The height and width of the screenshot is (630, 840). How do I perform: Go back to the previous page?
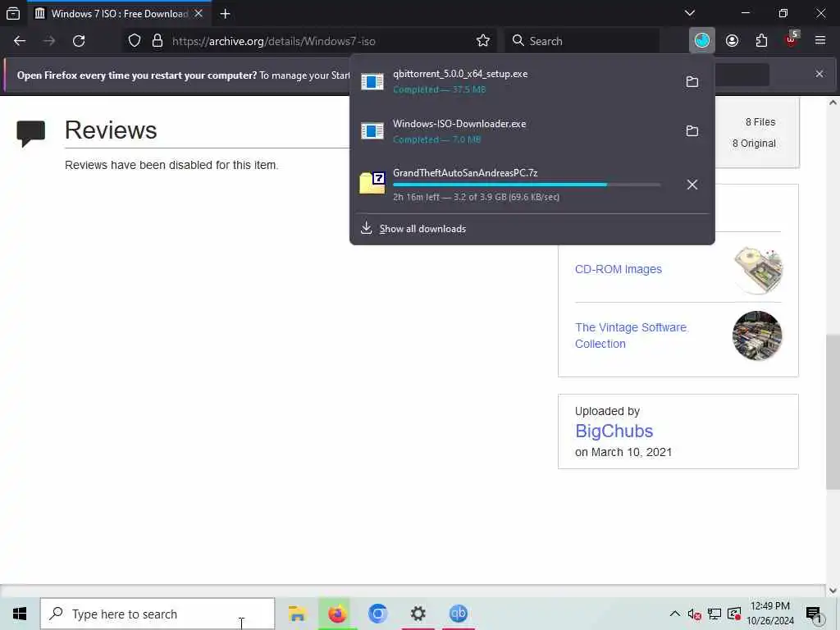pyautogui.click(x=20, y=41)
